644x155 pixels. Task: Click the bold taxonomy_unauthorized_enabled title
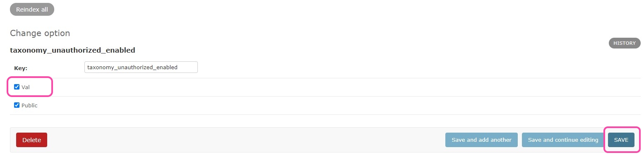72,50
